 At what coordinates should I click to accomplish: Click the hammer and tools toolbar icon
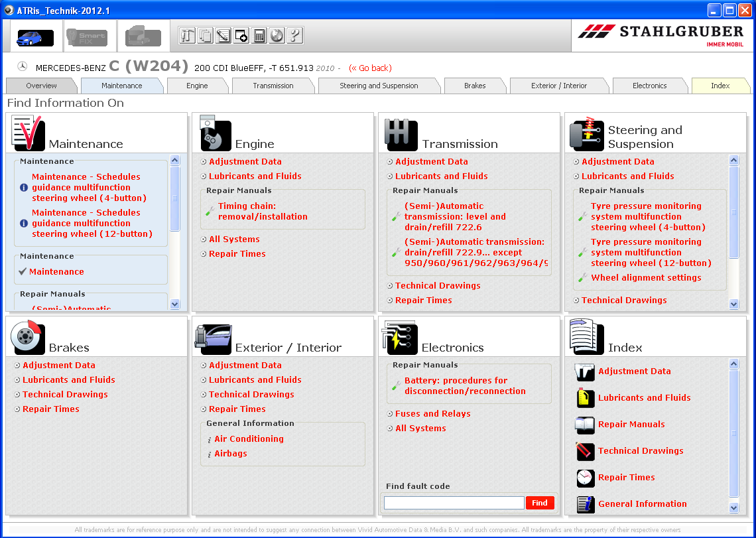coord(187,36)
